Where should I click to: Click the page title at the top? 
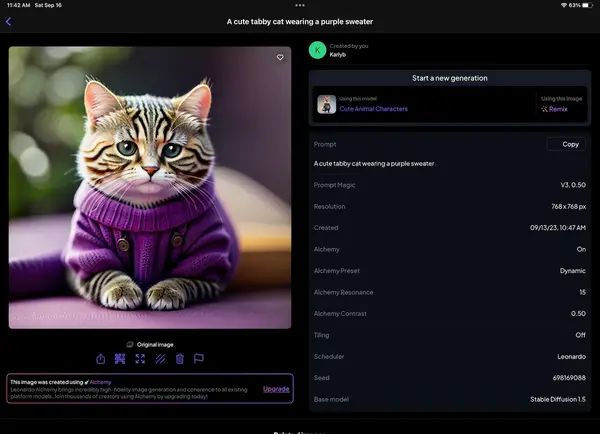pyautogui.click(x=300, y=22)
